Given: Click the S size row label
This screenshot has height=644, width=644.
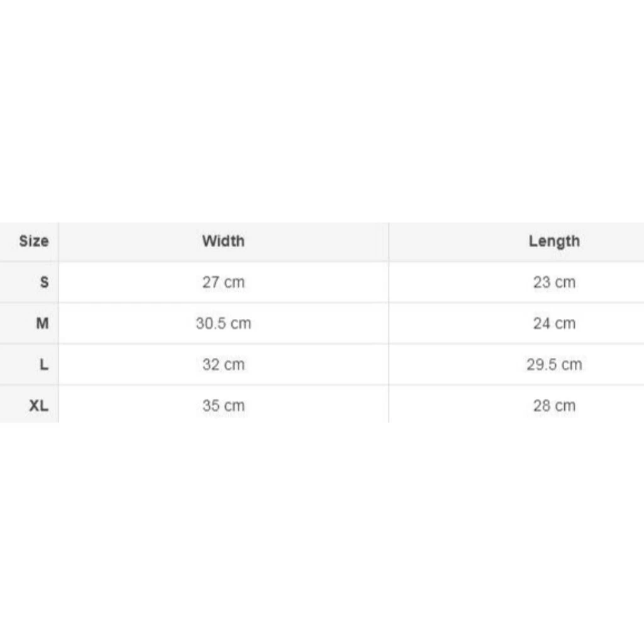Looking at the screenshot, I should coord(43,282).
